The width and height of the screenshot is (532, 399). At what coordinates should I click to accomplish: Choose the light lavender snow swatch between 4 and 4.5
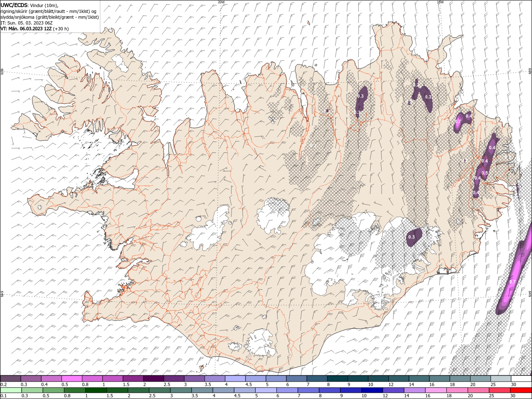tap(235, 379)
